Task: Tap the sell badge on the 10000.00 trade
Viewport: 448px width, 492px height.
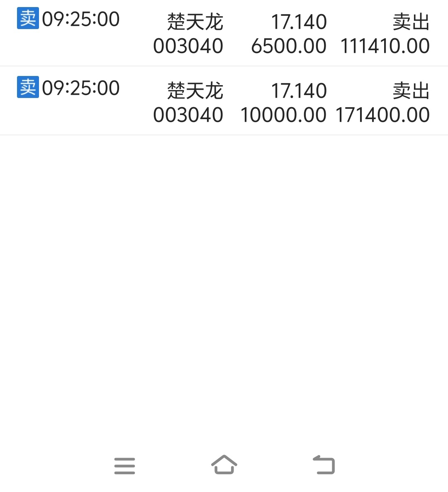Action: tap(28, 87)
